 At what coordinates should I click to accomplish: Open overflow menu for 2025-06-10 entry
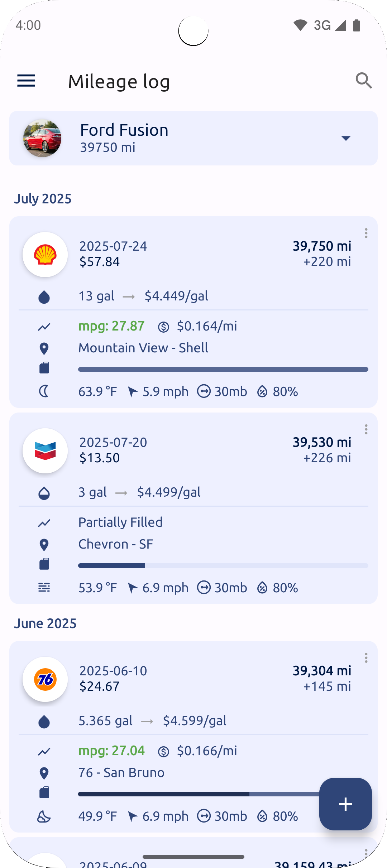[x=366, y=658]
